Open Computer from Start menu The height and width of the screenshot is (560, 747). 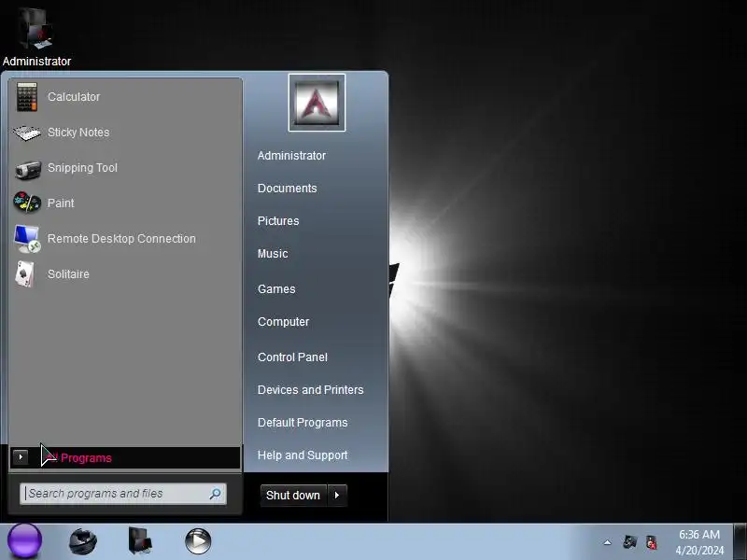pos(284,322)
